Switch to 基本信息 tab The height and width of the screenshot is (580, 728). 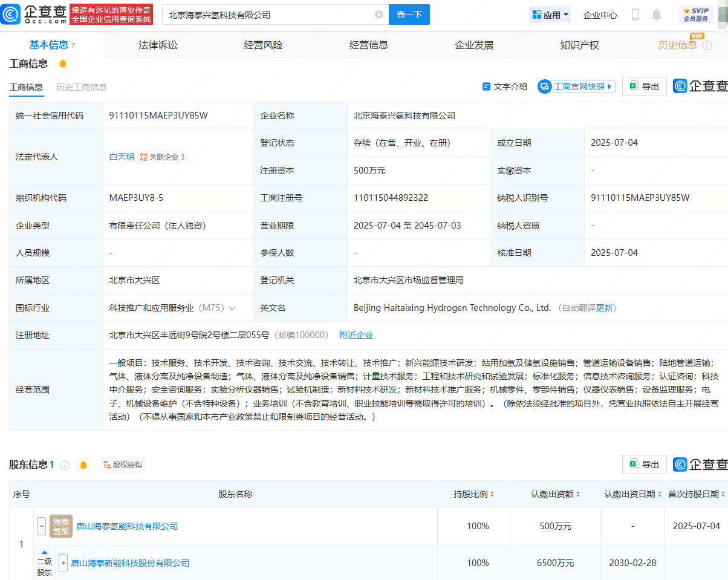pos(52,45)
